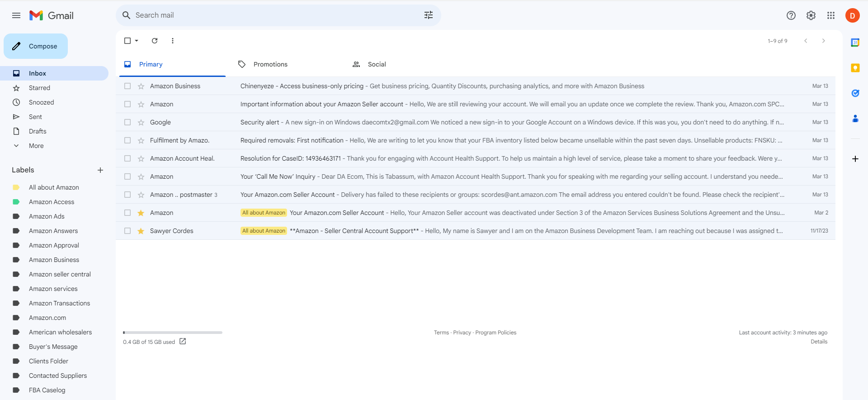Show search options filter icon
Screen dimensions: 868x400
pos(429,15)
